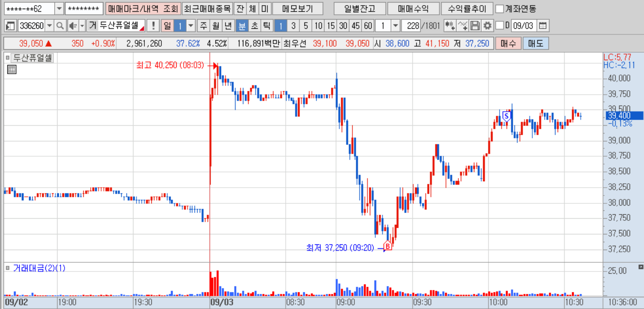Open the account number dropdown arrow
This screenshot has height=309, width=644.
pyautogui.click(x=59, y=9)
